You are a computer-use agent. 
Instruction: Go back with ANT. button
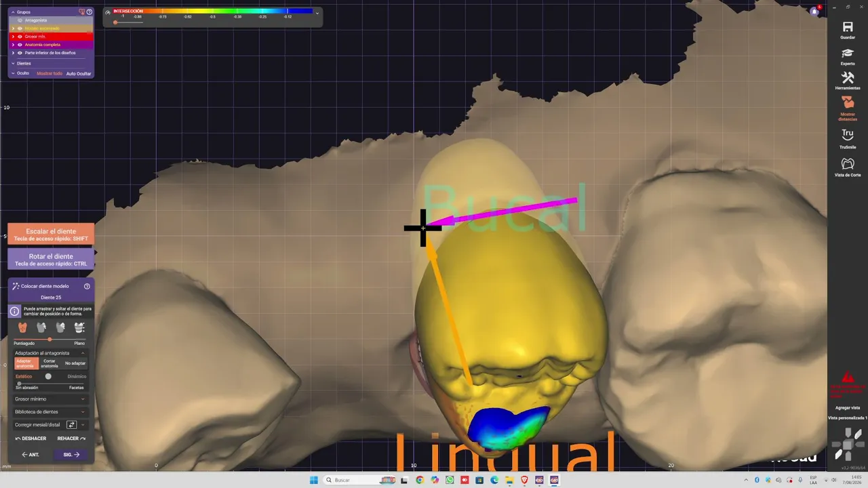tap(31, 455)
